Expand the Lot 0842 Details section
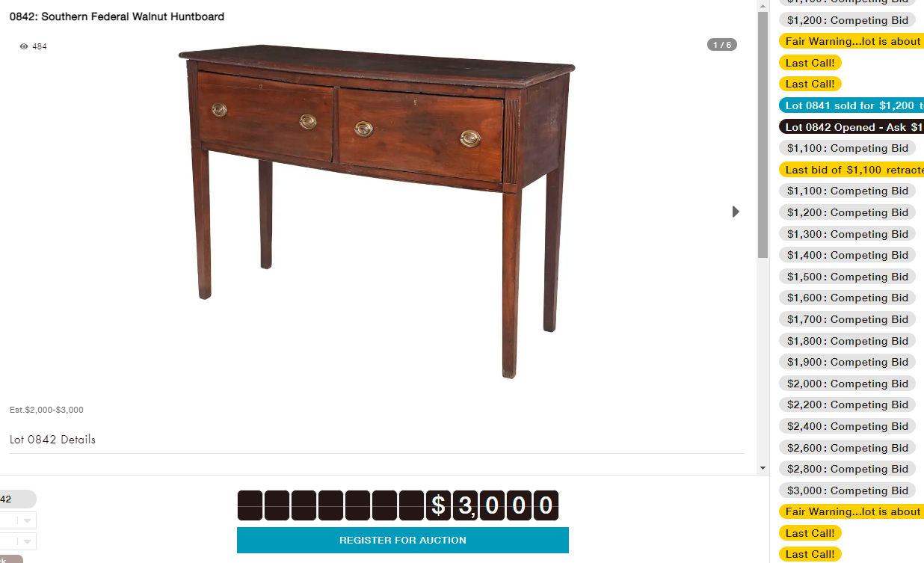 [x=52, y=440]
